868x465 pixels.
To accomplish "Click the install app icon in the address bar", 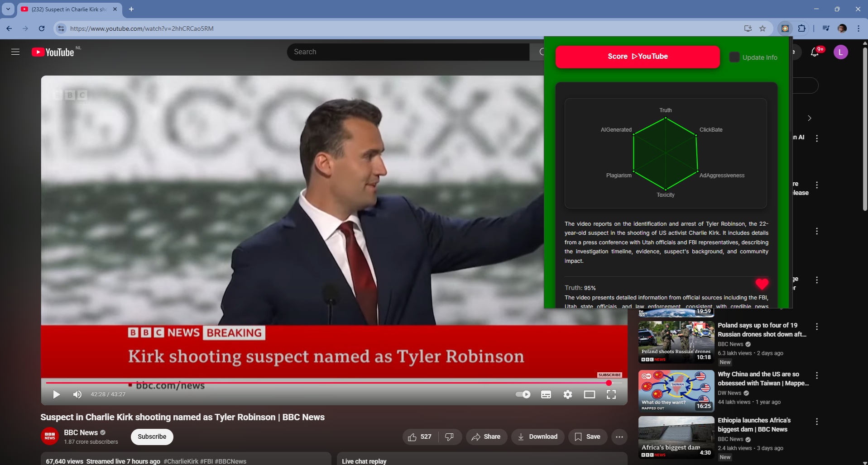I will click(748, 28).
